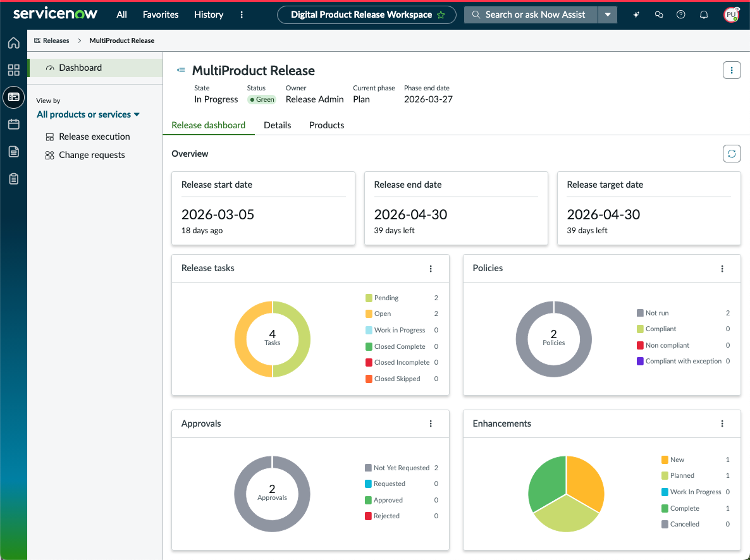Switch to the Details tab
The height and width of the screenshot is (560, 750).
click(278, 125)
